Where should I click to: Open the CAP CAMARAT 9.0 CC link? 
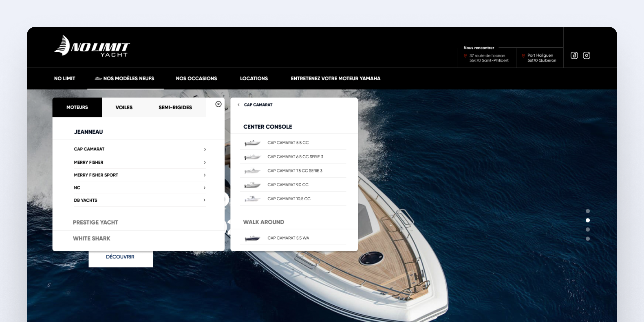click(x=288, y=185)
